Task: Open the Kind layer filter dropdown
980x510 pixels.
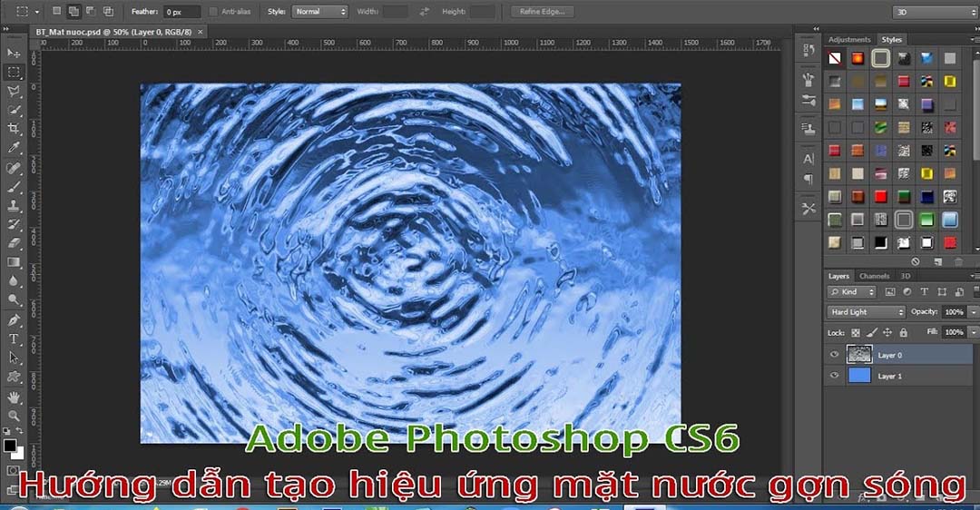Action: 852,292
